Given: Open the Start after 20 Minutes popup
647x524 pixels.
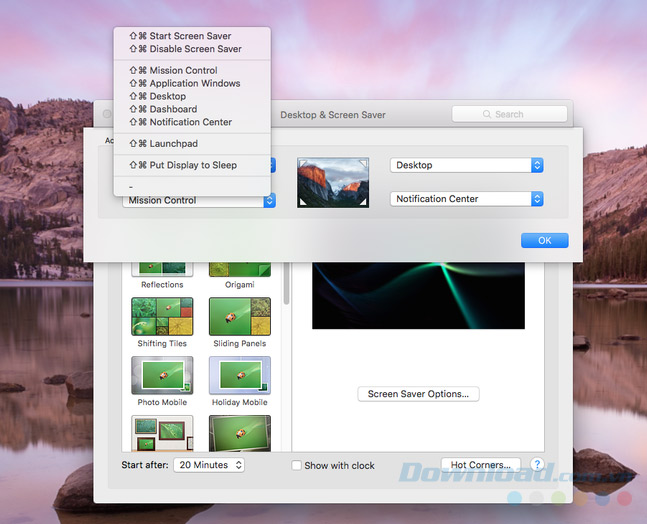Looking at the screenshot, I should pos(209,465).
